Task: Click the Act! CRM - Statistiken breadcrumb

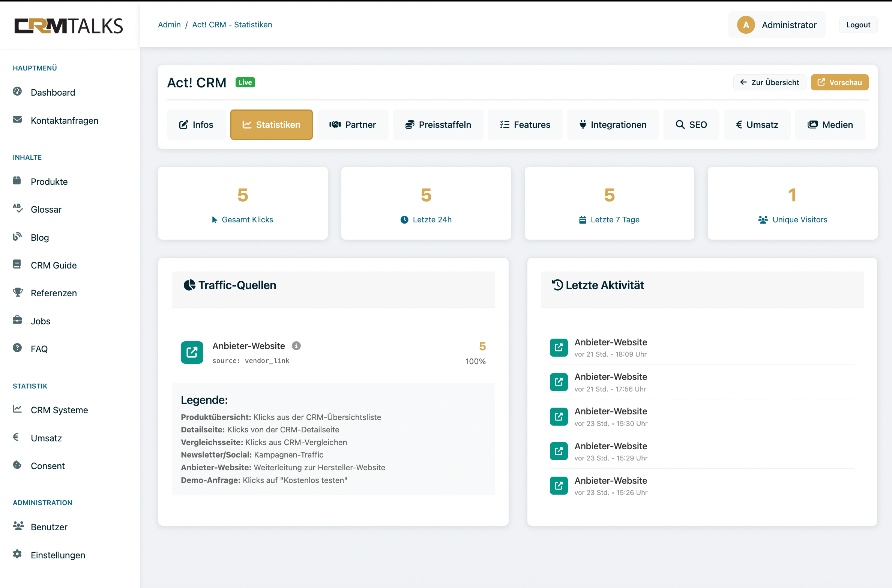Action: point(232,25)
